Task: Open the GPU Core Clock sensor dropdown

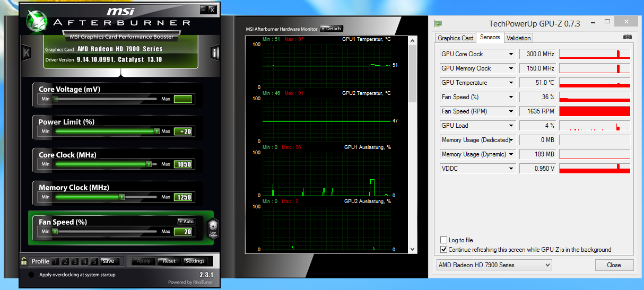Action: [511, 54]
